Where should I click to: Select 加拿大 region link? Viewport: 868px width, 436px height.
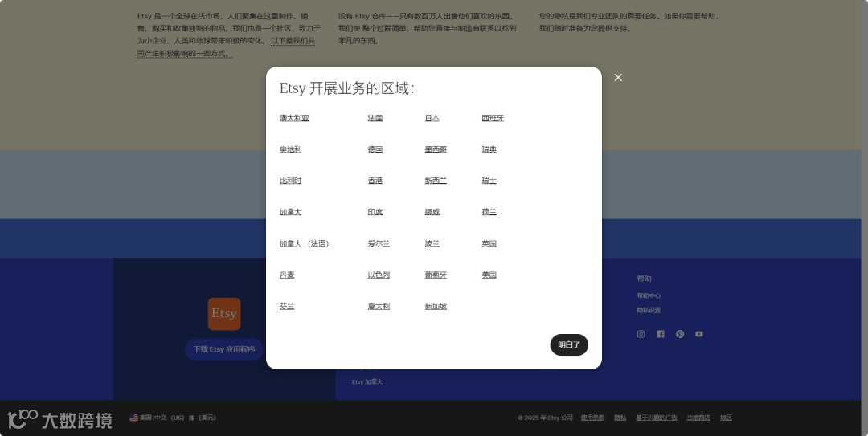coord(290,212)
